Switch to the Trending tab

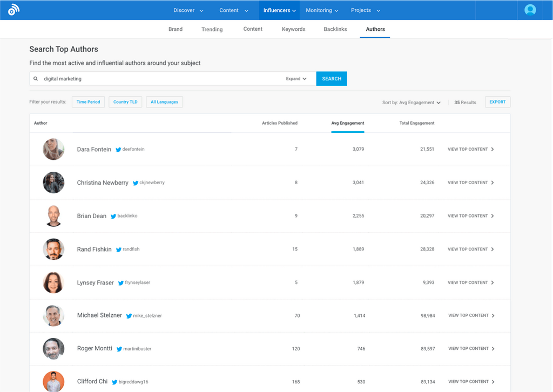pos(212,29)
